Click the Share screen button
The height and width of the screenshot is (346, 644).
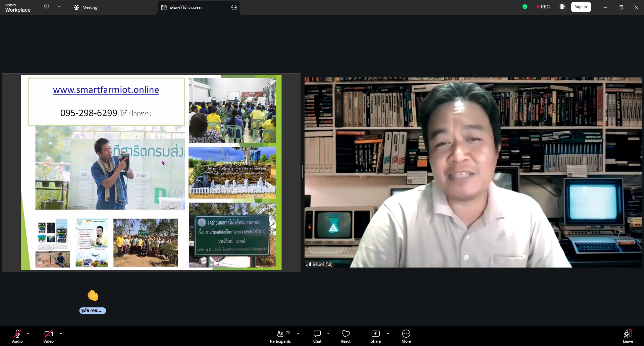pos(376,336)
